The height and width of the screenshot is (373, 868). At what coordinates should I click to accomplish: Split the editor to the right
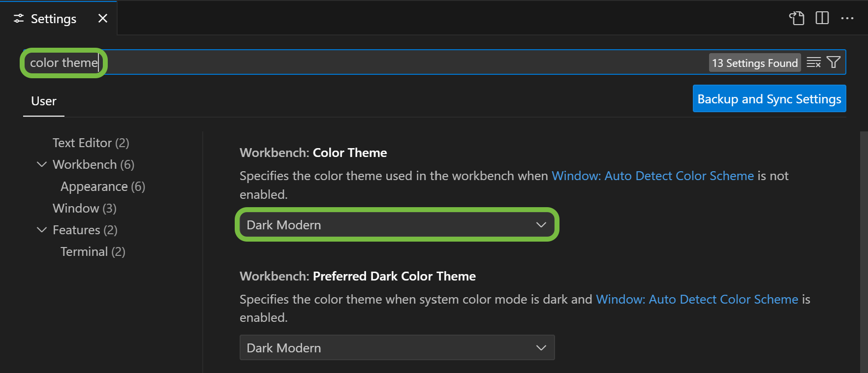pos(822,18)
